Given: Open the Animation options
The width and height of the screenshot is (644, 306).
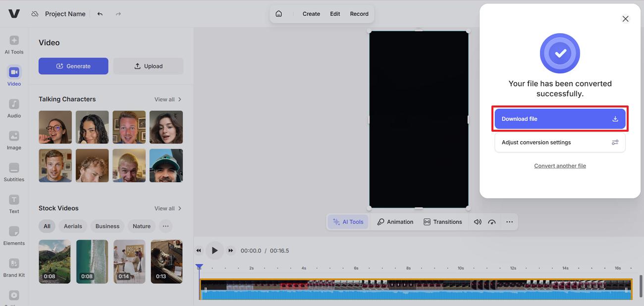Looking at the screenshot, I should (395, 222).
